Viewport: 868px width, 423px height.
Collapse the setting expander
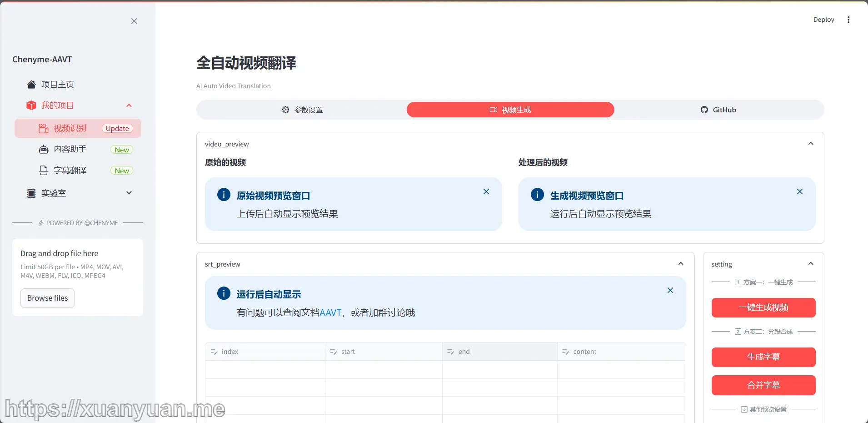click(x=811, y=264)
